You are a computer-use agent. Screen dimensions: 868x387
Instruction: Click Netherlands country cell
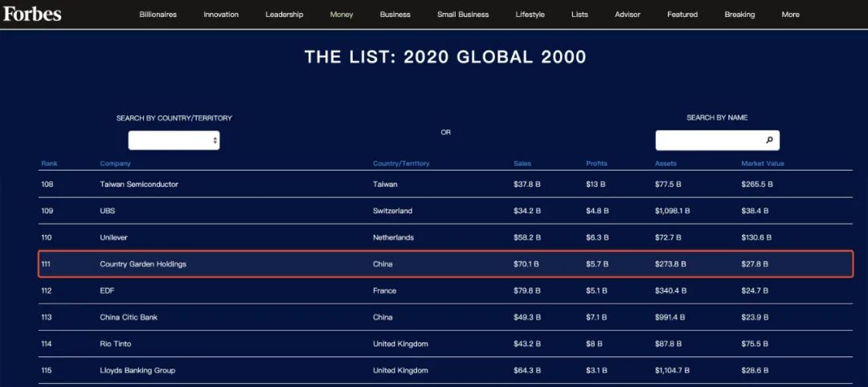click(x=394, y=237)
